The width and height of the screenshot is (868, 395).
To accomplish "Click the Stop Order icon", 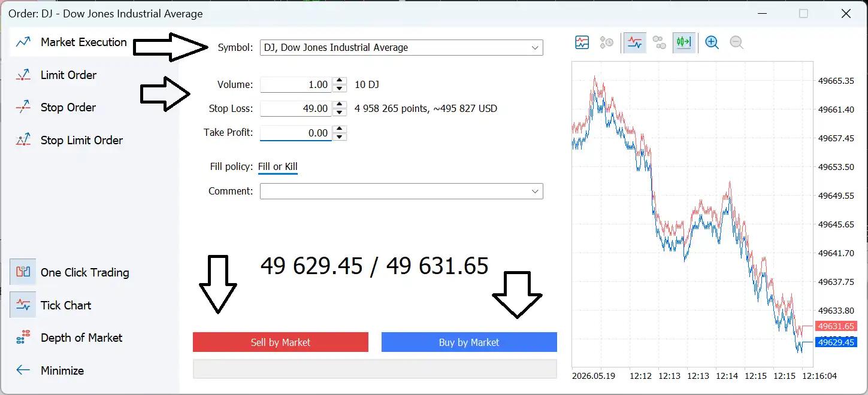I will (x=23, y=108).
